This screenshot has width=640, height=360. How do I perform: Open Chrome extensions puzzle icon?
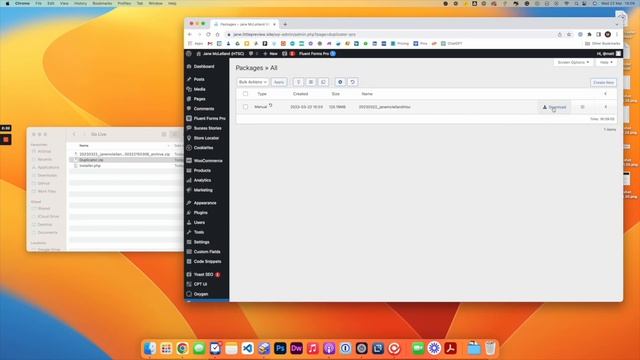point(589,35)
